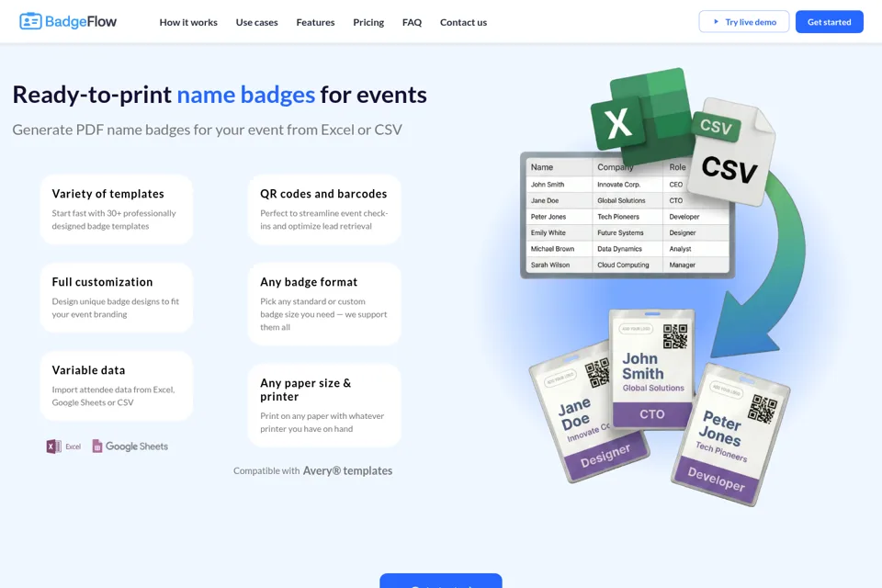The image size is (882, 588).
Task: Open the Any paper size & printer card
Action: [x=324, y=405]
